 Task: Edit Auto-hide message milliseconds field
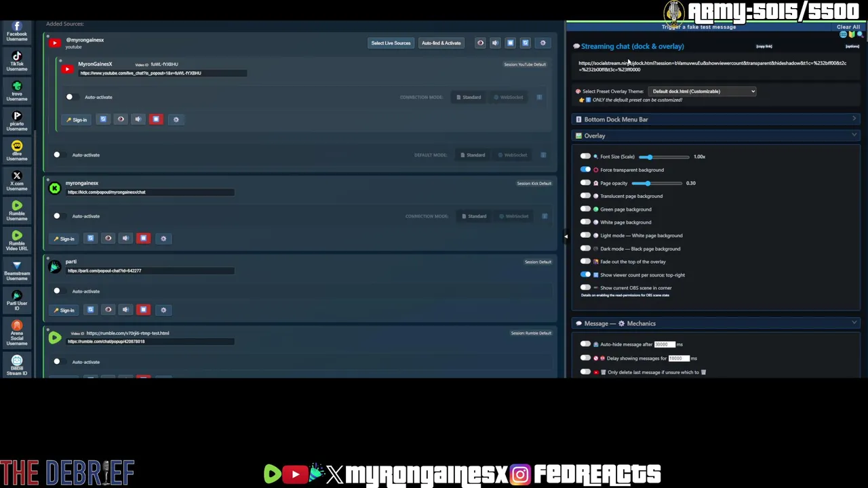[665, 344]
